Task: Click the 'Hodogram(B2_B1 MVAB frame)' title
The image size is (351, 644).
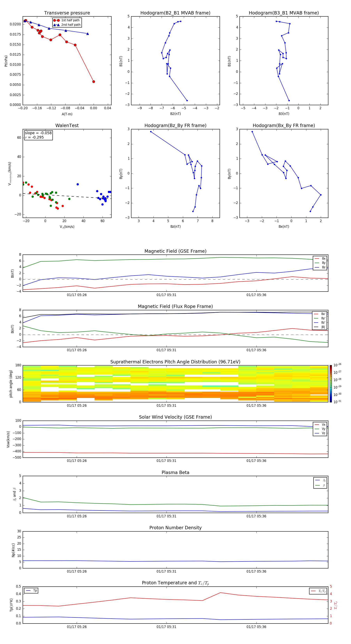Action: (175, 13)
